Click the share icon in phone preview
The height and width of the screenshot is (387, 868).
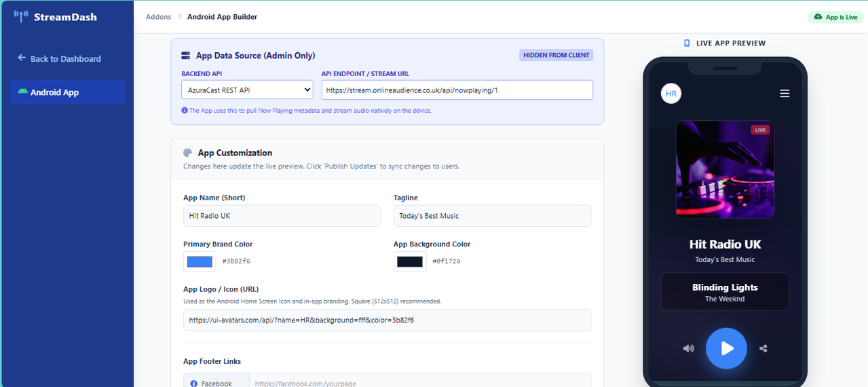point(763,348)
